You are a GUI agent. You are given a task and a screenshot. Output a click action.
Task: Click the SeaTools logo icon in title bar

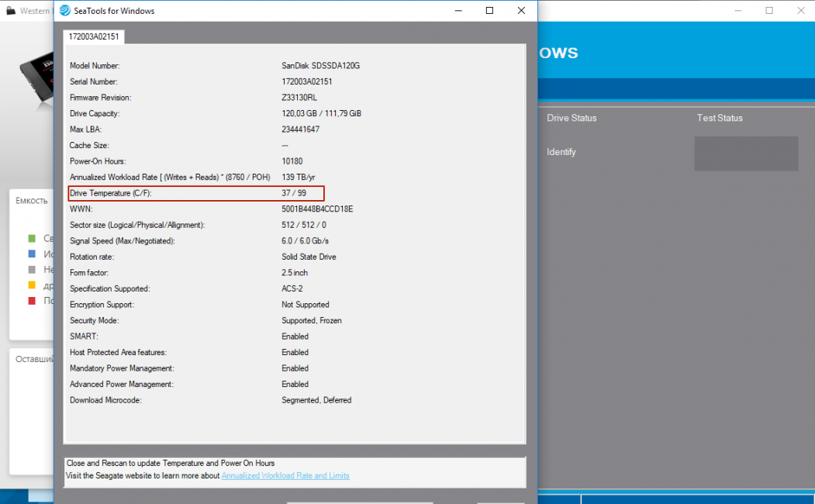pos(67,11)
